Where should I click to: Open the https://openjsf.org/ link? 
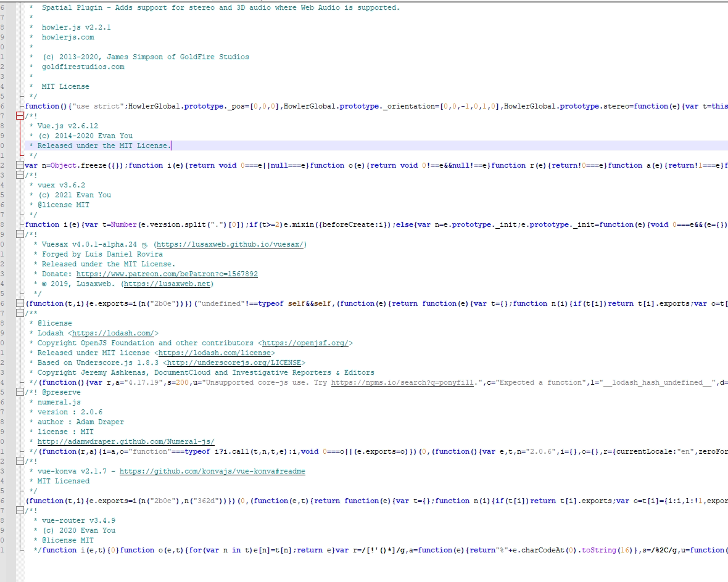305,343
